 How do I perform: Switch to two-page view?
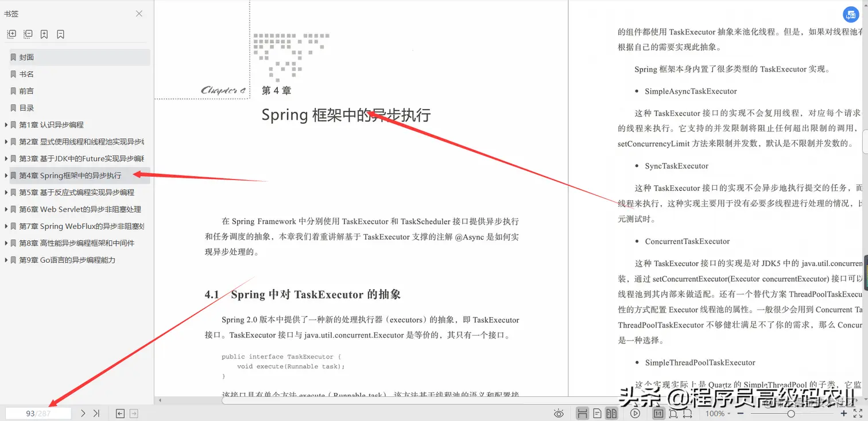coord(611,414)
